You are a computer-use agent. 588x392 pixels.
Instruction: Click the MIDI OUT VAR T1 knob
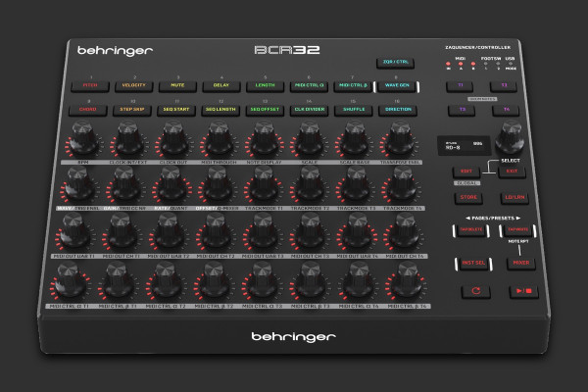[x=73, y=231]
